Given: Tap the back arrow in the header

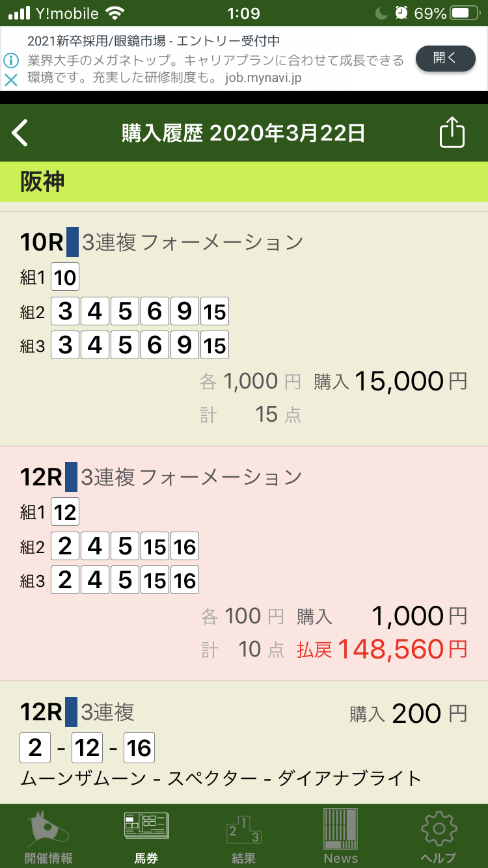Looking at the screenshot, I should (21, 133).
